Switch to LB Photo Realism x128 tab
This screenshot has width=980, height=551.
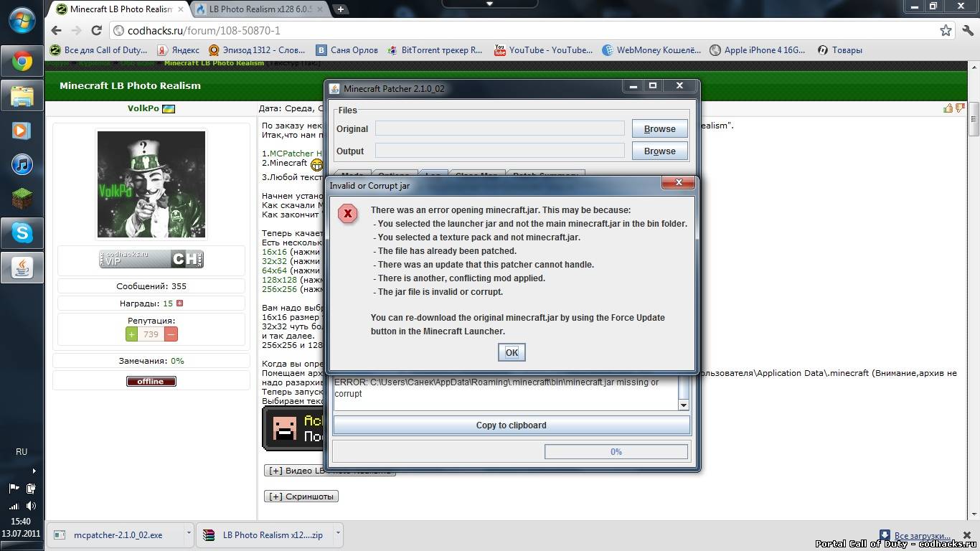[260, 9]
